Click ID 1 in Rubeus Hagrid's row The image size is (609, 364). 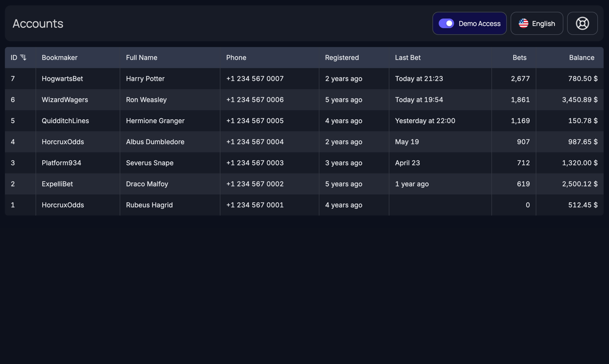[x=13, y=205]
